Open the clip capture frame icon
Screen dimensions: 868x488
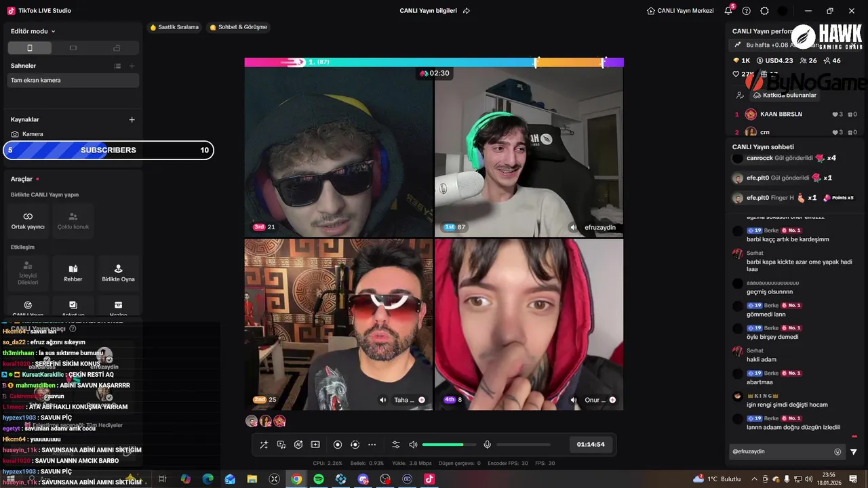pyautogui.click(x=315, y=445)
